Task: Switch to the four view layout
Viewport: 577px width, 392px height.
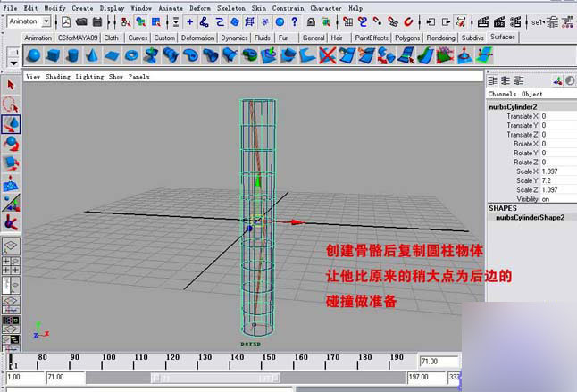Action: click(11, 265)
